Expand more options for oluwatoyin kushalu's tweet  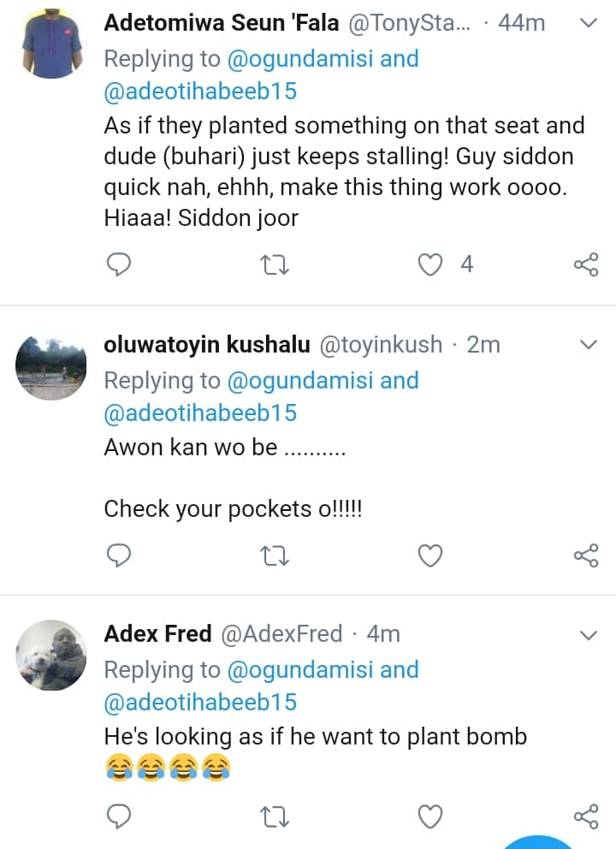coord(588,345)
